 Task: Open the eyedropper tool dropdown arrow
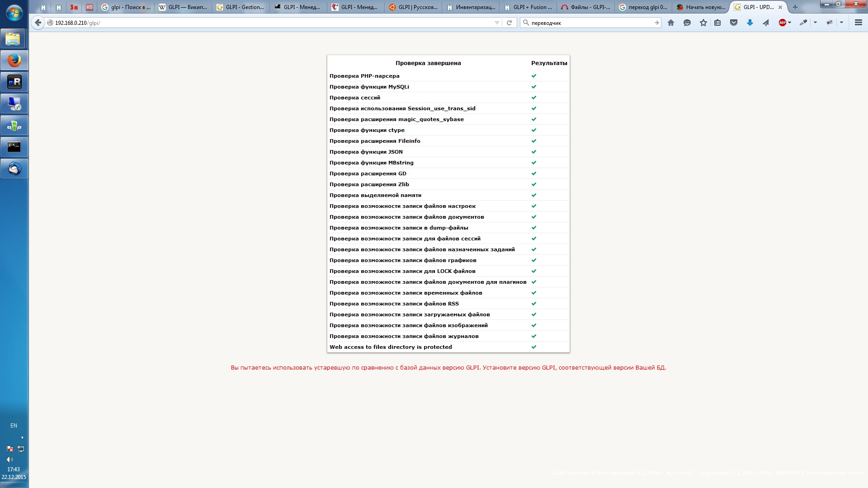(816, 23)
